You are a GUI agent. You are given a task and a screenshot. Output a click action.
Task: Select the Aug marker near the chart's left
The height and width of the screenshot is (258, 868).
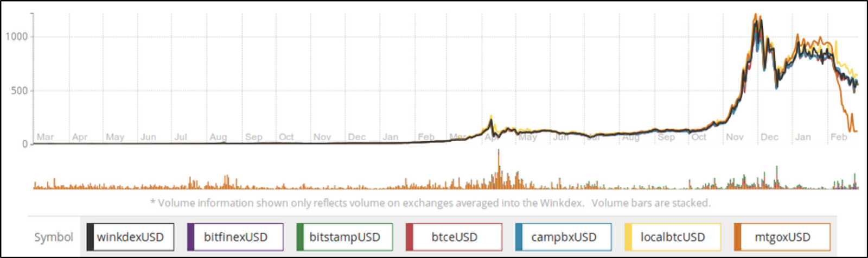218,137
